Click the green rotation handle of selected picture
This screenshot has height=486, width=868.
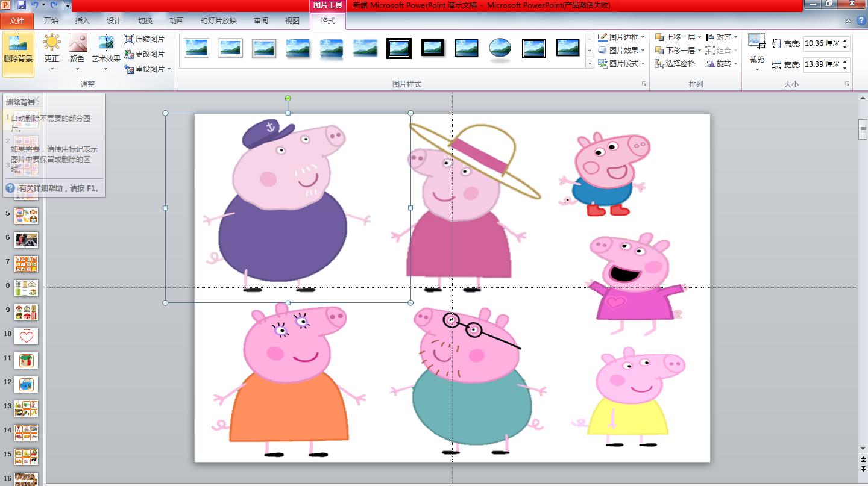(x=288, y=98)
